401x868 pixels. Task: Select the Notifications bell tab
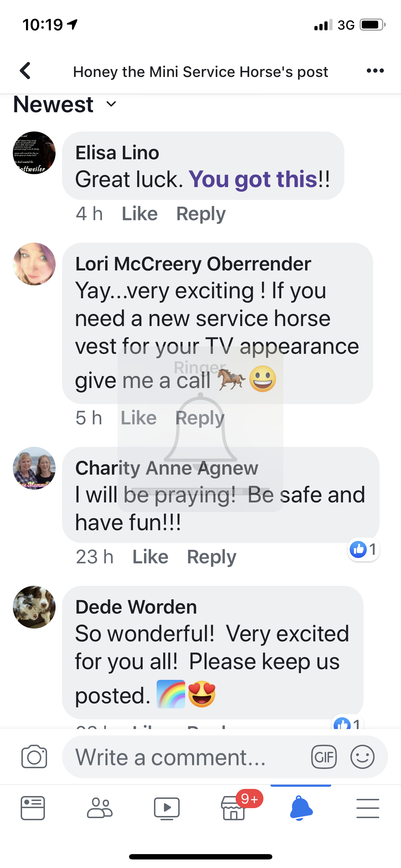click(x=301, y=808)
